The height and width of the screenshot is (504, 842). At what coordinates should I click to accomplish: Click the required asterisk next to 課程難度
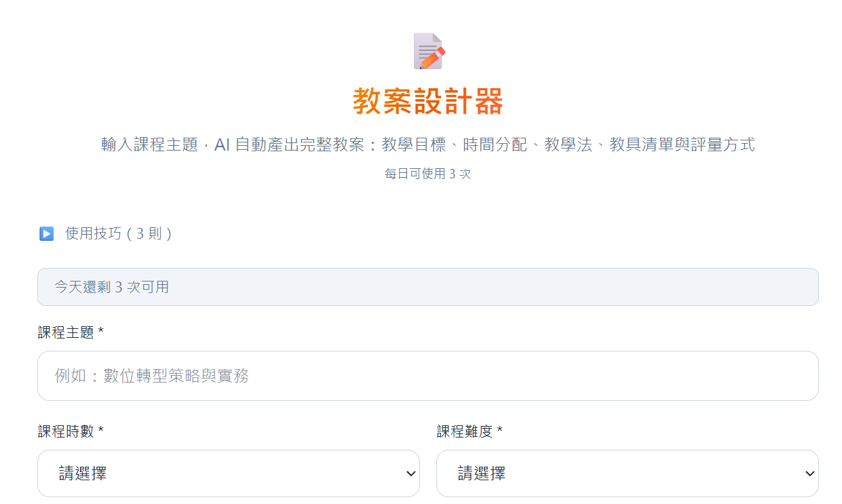point(500,431)
